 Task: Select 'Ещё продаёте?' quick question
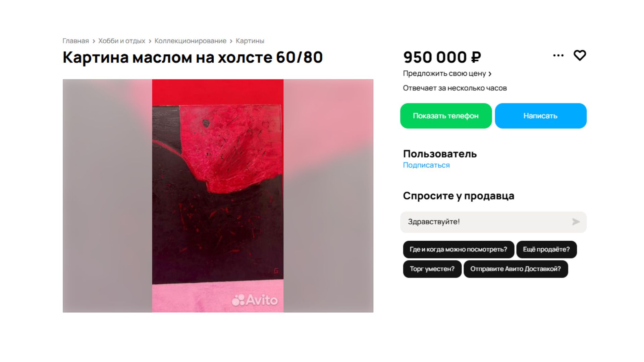[x=546, y=249]
